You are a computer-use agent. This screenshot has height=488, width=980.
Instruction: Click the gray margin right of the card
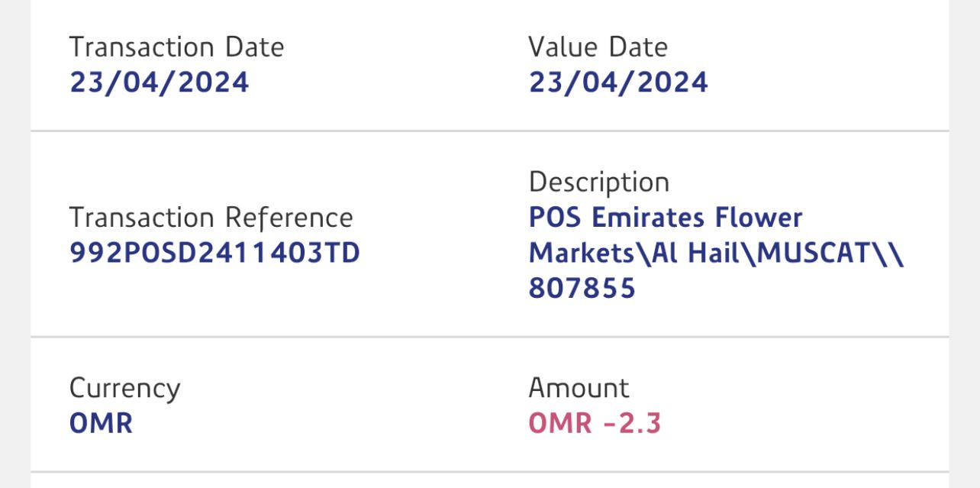pyautogui.click(x=964, y=244)
